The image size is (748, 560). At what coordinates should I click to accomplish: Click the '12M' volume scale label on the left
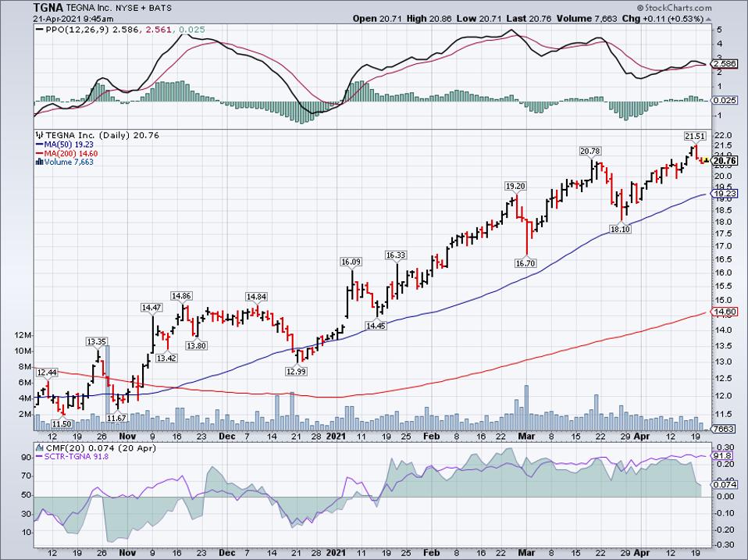point(23,336)
